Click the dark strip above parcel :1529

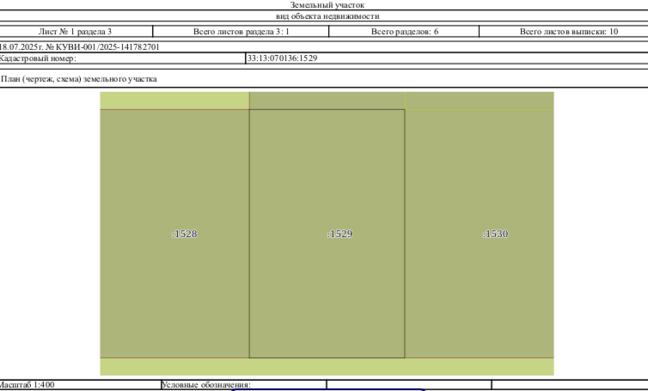pyautogui.click(x=327, y=100)
